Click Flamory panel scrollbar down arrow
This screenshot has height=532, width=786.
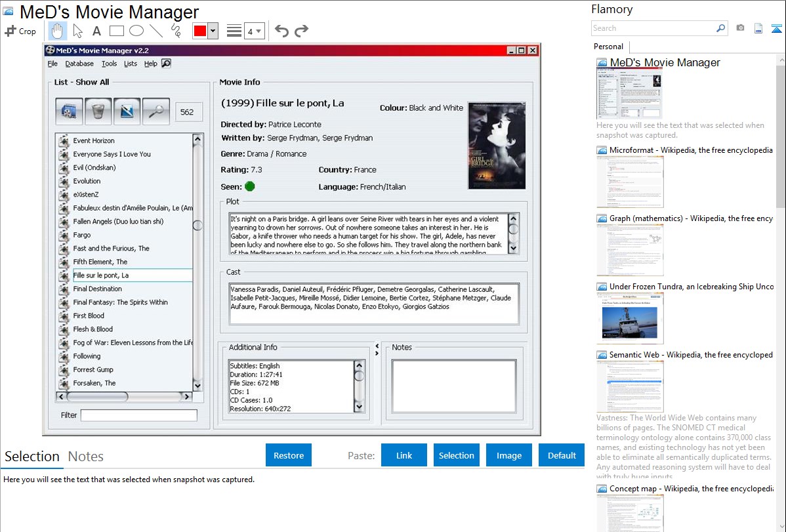[781, 527]
